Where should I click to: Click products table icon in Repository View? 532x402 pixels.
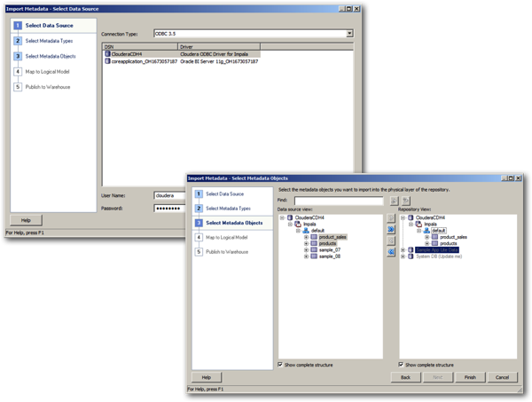[x=434, y=243]
